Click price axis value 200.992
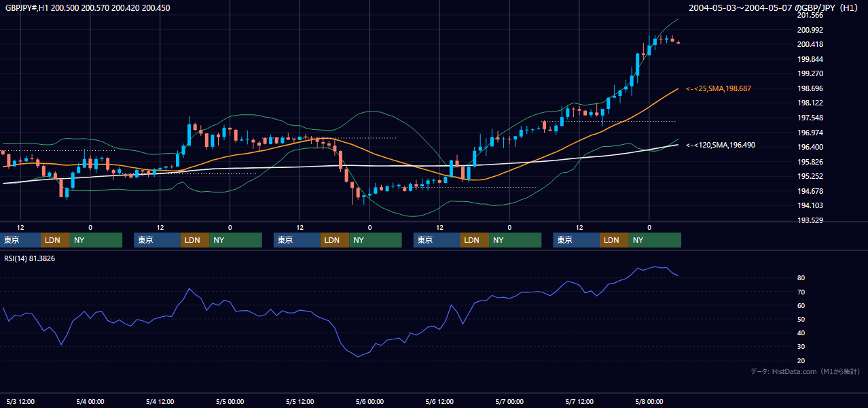The width and height of the screenshot is (868, 408). tap(810, 30)
